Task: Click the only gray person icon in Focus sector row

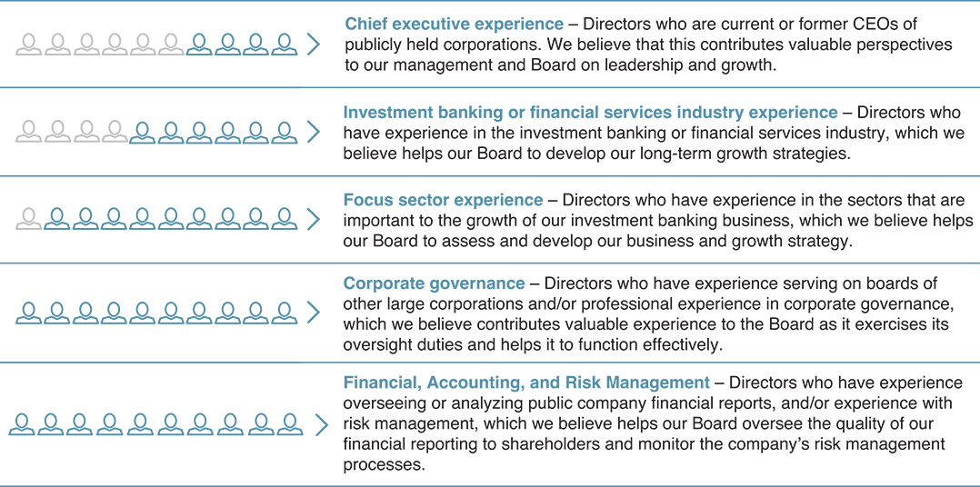Action: tap(30, 219)
